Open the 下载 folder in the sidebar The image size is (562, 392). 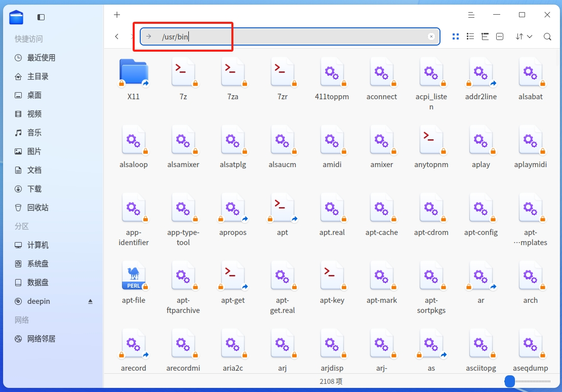pyautogui.click(x=53, y=189)
